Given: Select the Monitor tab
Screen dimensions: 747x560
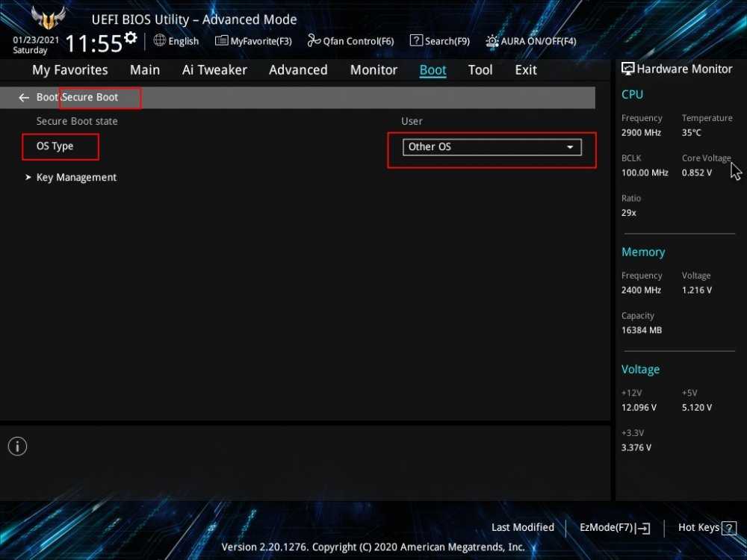Looking at the screenshot, I should pos(373,70).
